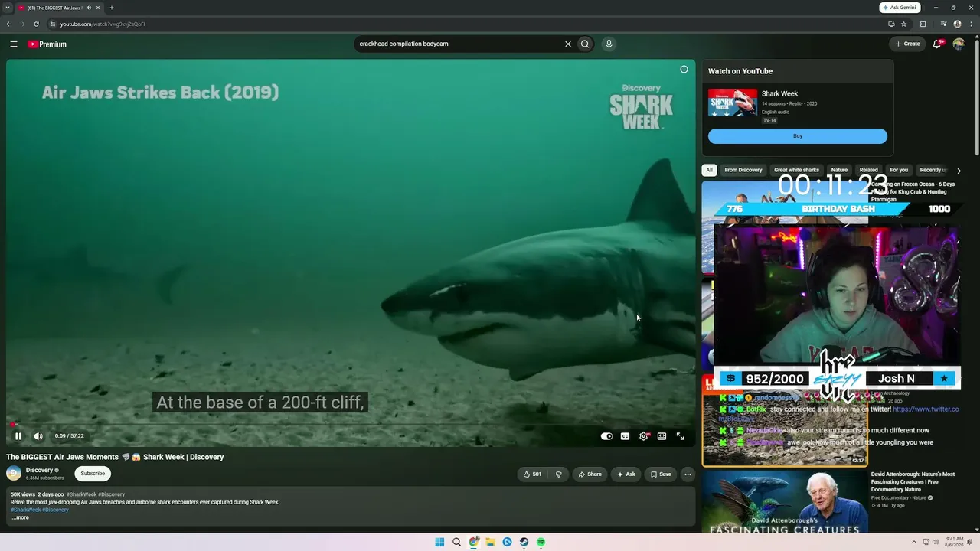980x551 pixels.
Task: Open the tab search dropdown
Action: pos(8,8)
